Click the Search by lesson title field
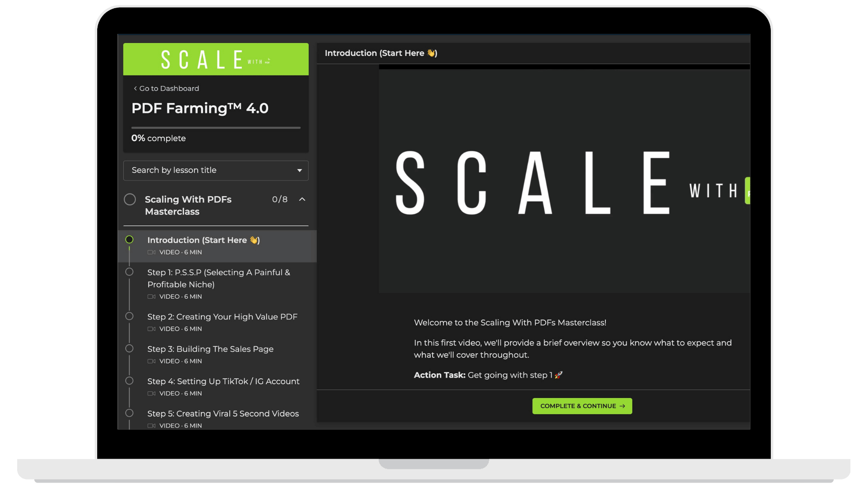The height and width of the screenshot is (488, 868). [208, 170]
